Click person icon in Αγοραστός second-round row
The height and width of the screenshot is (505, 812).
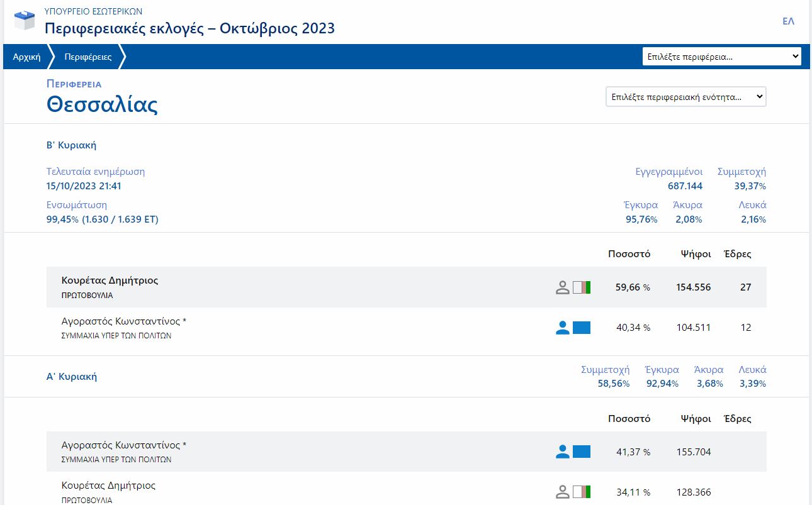pos(563,328)
